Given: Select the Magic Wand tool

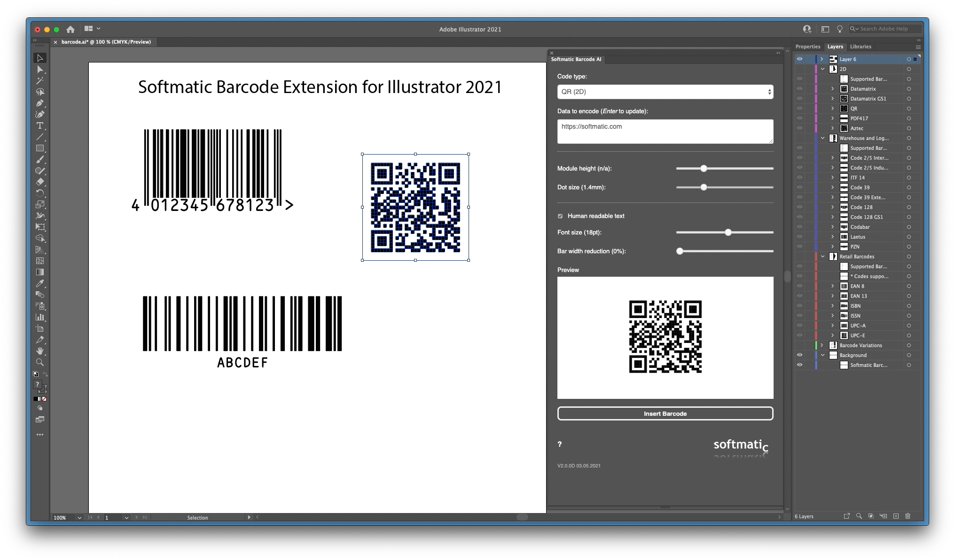Looking at the screenshot, I should click(40, 81).
